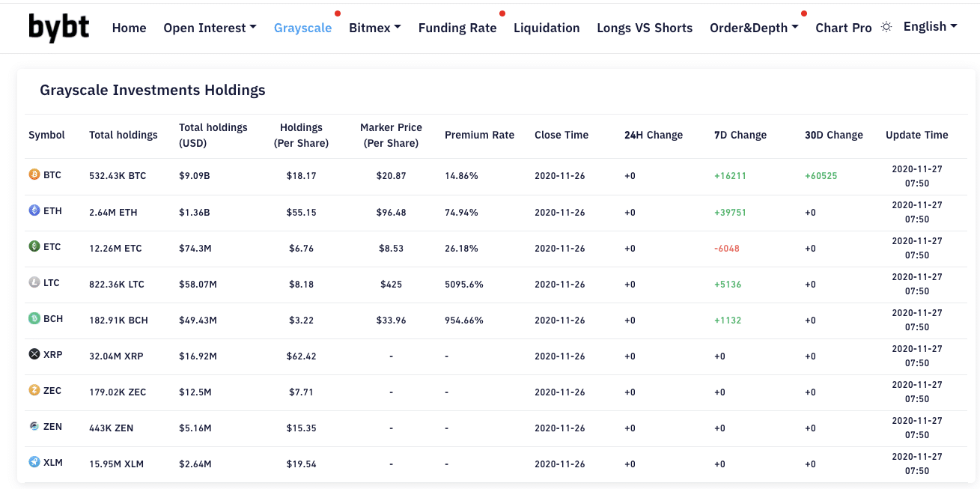This screenshot has width=980, height=489.
Task: Click the '12.26M ETC' holdings cell
Action: 115,248
